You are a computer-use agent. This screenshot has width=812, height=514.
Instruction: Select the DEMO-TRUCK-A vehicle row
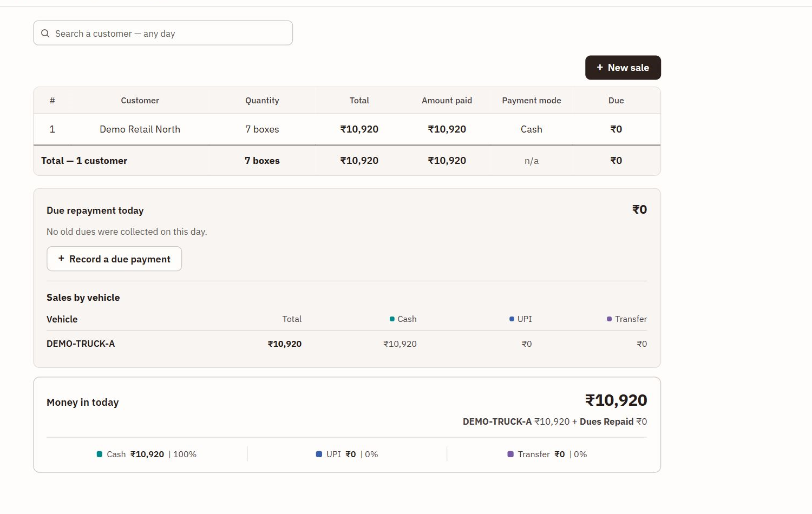coord(347,344)
